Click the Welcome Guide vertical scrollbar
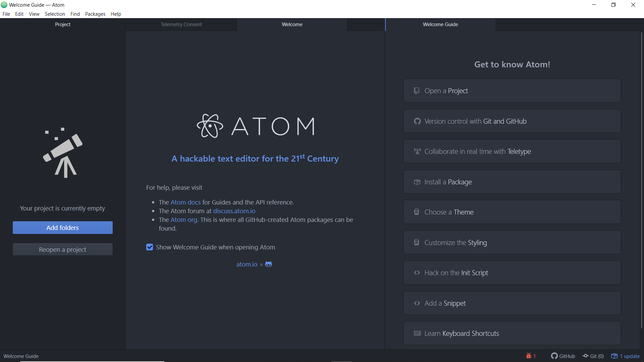This screenshot has width=644, height=362. point(641,181)
